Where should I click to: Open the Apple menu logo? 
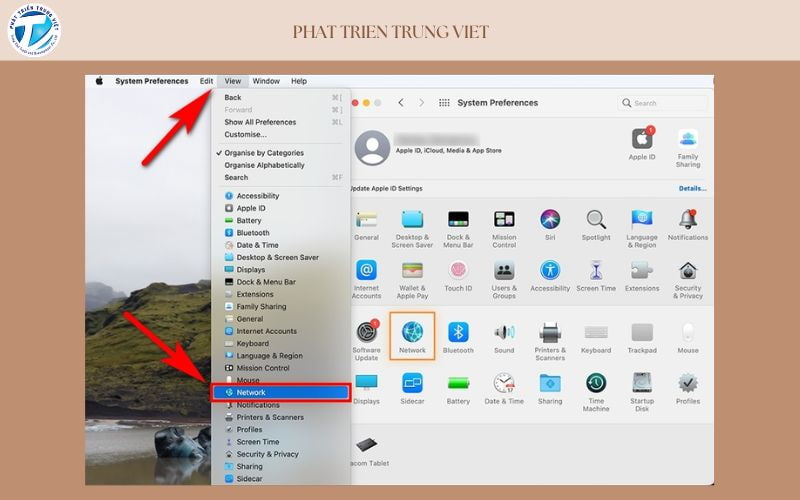99,81
